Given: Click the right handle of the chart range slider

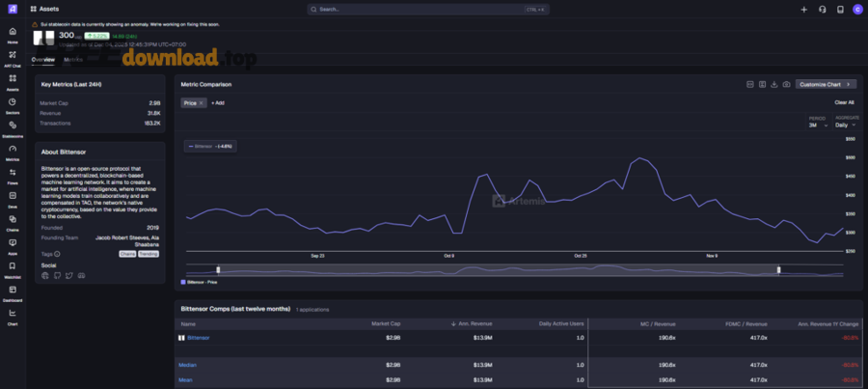Looking at the screenshot, I should 779,270.
